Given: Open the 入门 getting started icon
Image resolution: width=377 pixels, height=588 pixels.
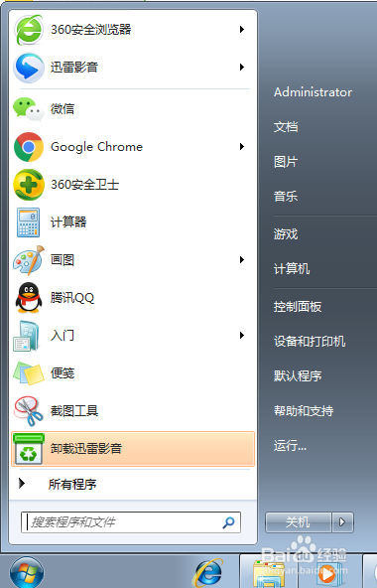Looking at the screenshot, I should point(26,336).
